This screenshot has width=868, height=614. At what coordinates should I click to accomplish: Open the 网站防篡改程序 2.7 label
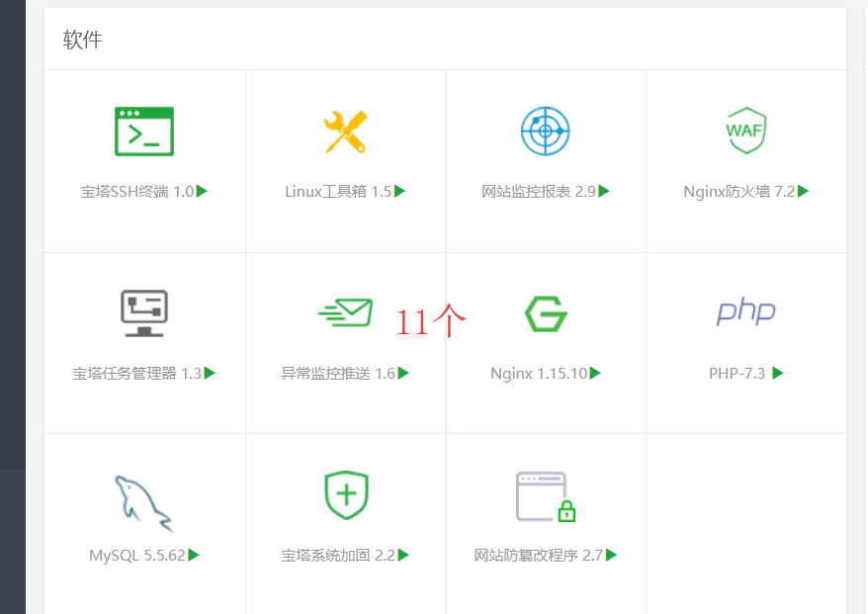pos(539,556)
